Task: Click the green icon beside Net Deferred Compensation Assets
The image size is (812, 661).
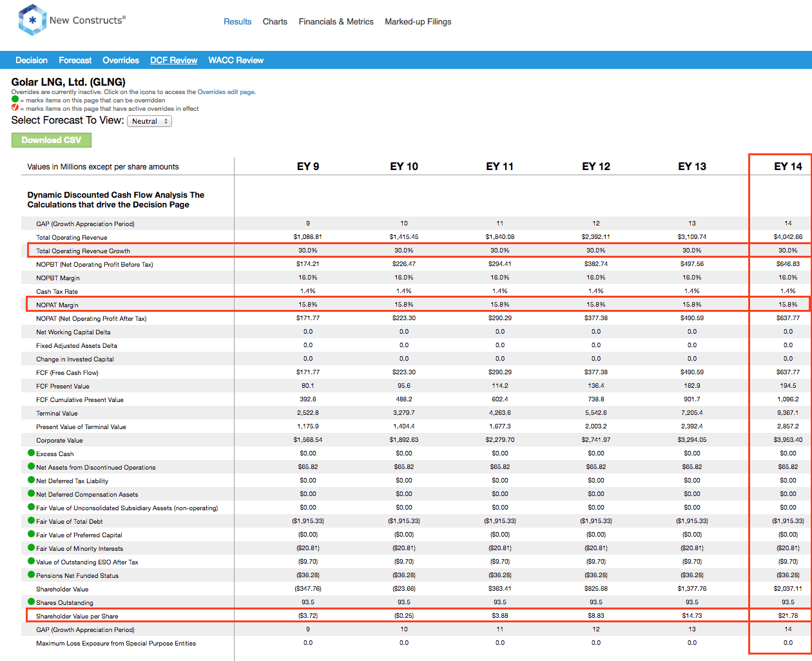Action: click(32, 493)
